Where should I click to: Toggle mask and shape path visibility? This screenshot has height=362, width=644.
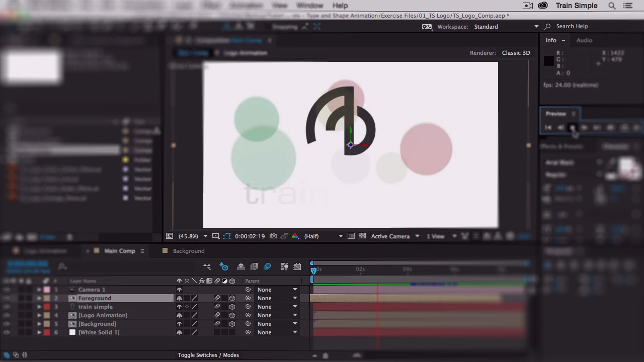[227, 236]
